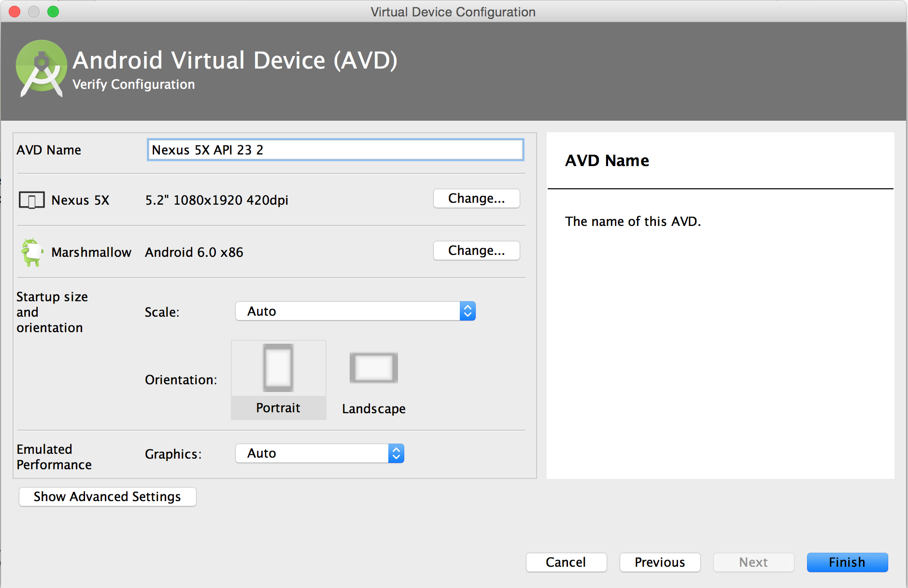This screenshot has width=908, height=588.
Task: Change the Marshmallow system image
Action: tap(477, 251)
